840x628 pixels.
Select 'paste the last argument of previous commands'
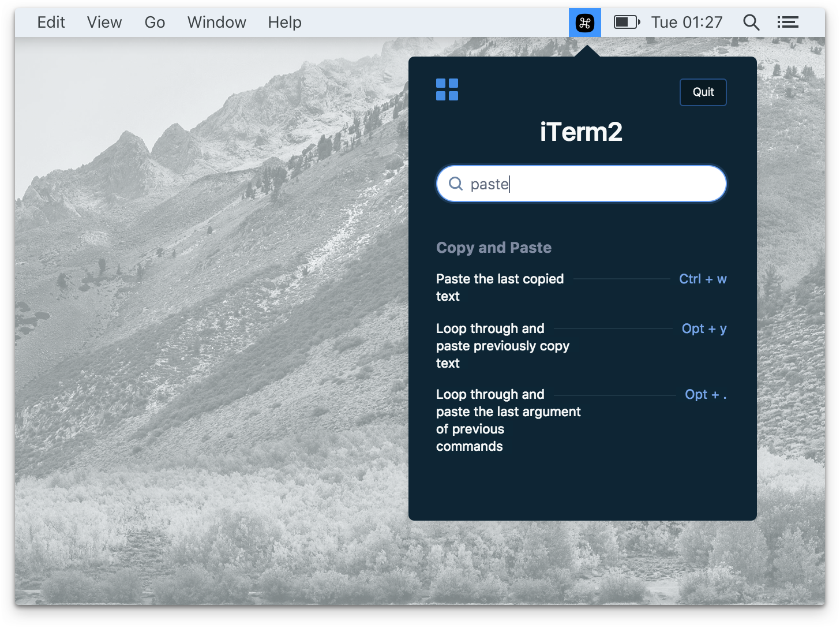pyautogui.click(x=508, y=420)
